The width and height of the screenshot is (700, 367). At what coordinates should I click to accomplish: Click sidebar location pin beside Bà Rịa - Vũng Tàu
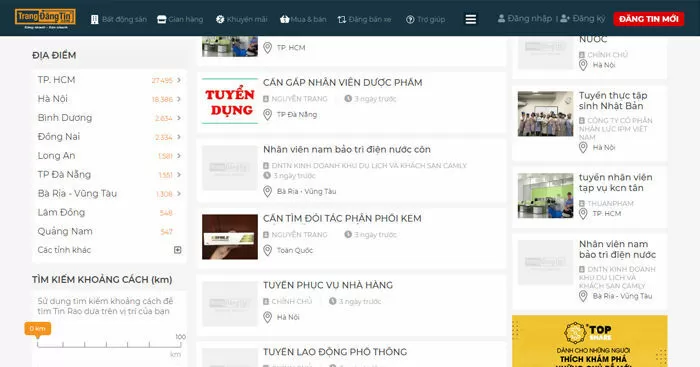583,296
